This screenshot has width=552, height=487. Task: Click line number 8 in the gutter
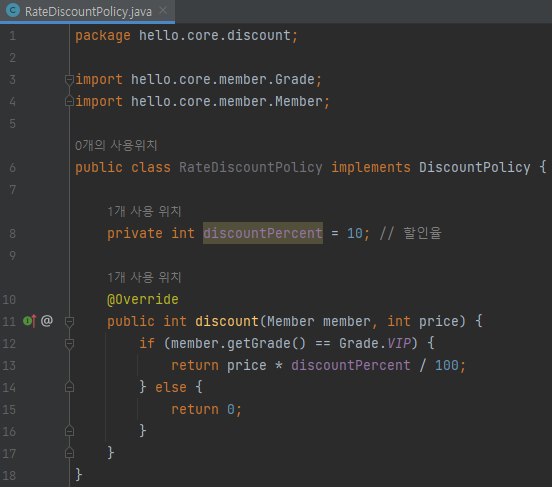12,233
